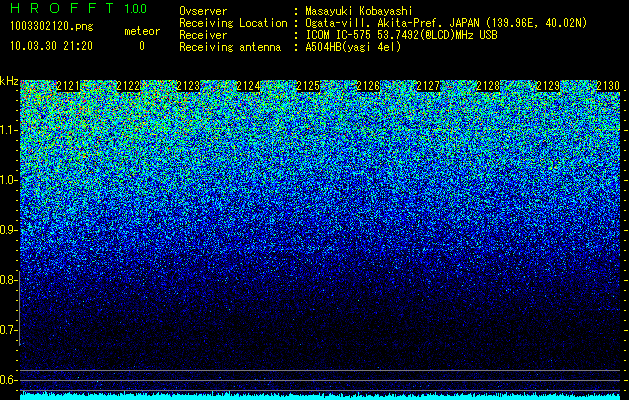Screen dimensions: 629x400
Task: Click the 1.1 kHz axis label
Action: pyautogui.click(x=8, y=130)
